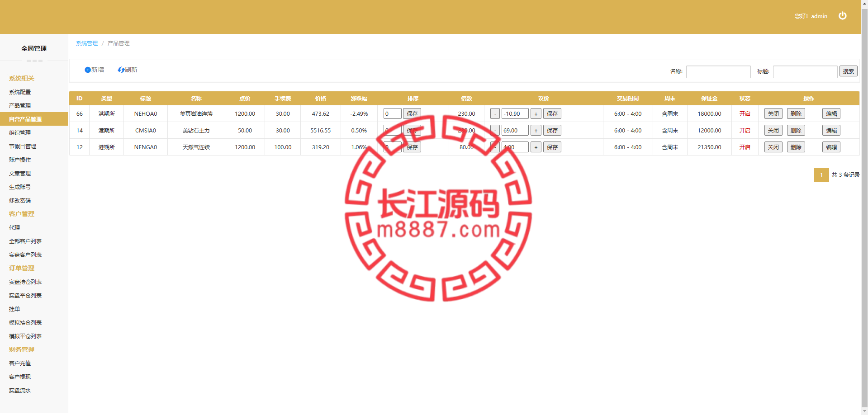Increase 议价 value for NENGA0 row
The height and width of the screenshot is (415, 868).
536,147
